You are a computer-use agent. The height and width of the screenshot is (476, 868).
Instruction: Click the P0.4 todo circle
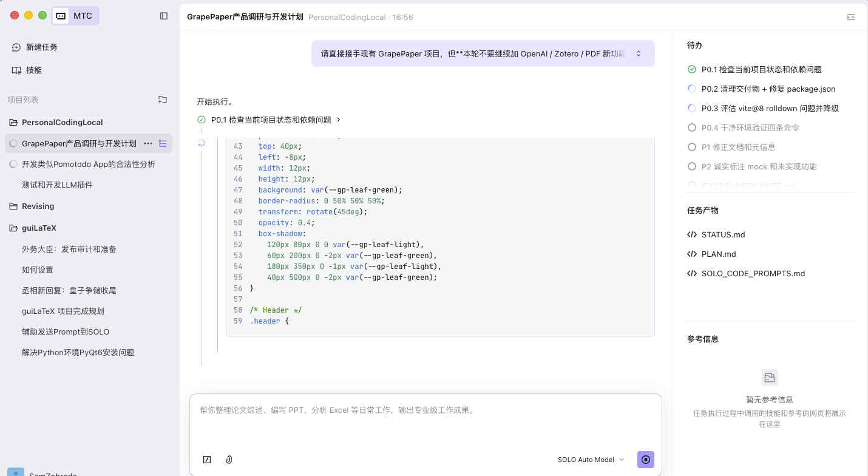tap(691, 127)
